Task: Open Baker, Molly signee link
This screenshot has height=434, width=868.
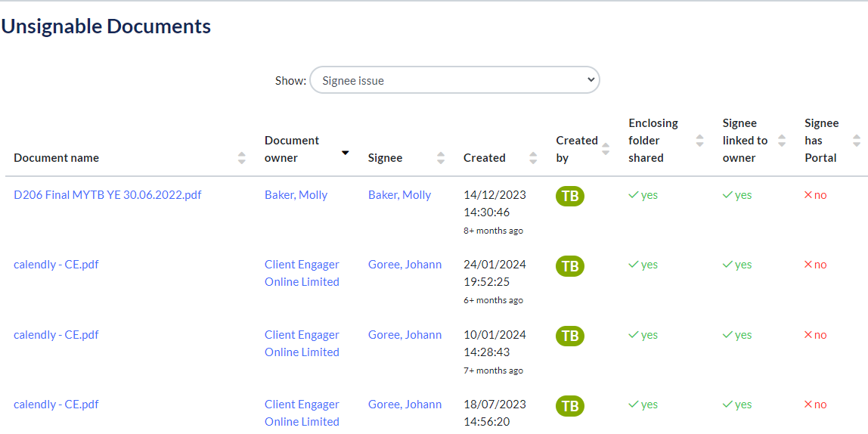Action: click(x=400, y=195)
